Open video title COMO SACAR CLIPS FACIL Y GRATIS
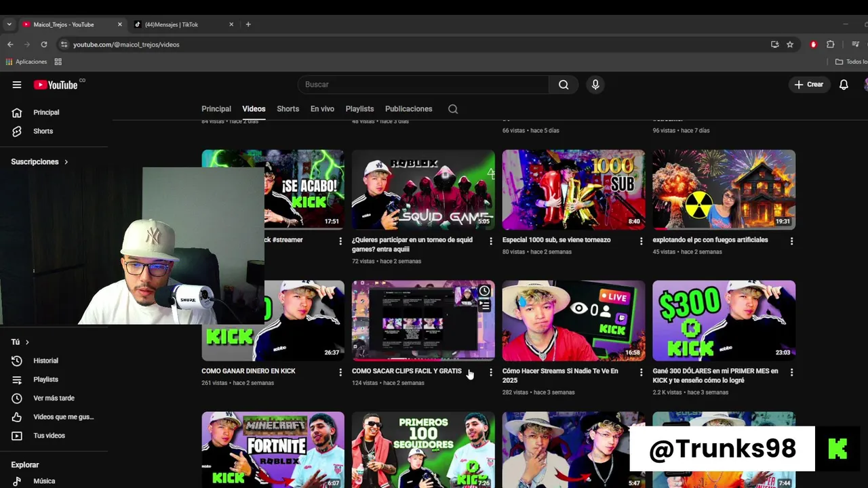The image size is (868, 488). 407,371
